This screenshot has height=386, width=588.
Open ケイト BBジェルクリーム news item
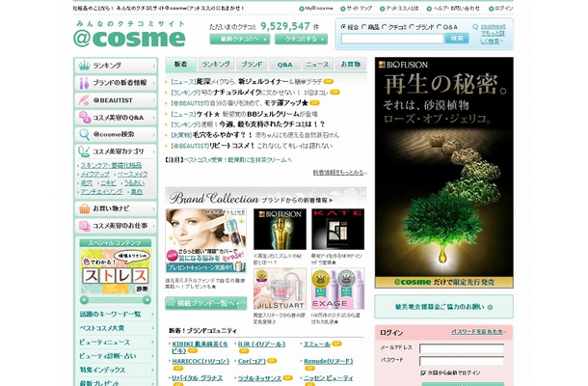(x=244, y=114)
